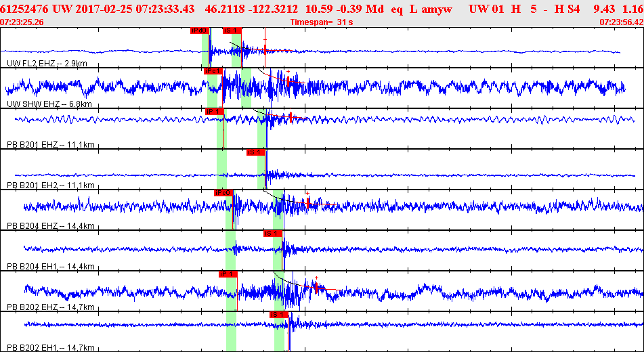Select the iS 1 pick on B202 EH1
The height and width of the screenshot is (352, 644).
point(279,315)
